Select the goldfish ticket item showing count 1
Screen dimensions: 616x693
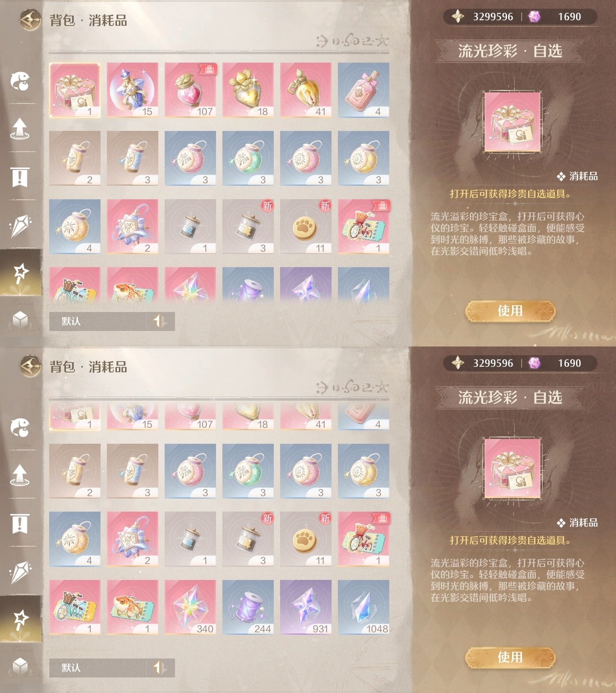[x=133, y=607]
